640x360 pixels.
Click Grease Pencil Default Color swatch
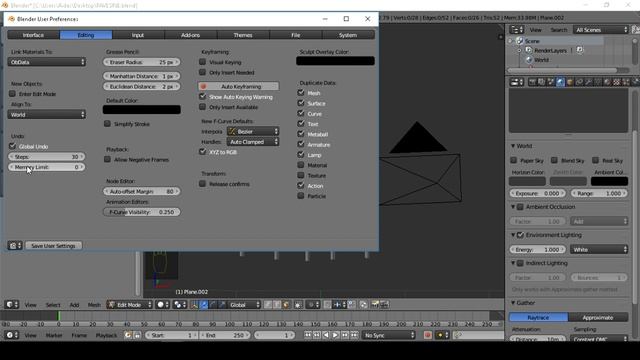coord(142,109)
